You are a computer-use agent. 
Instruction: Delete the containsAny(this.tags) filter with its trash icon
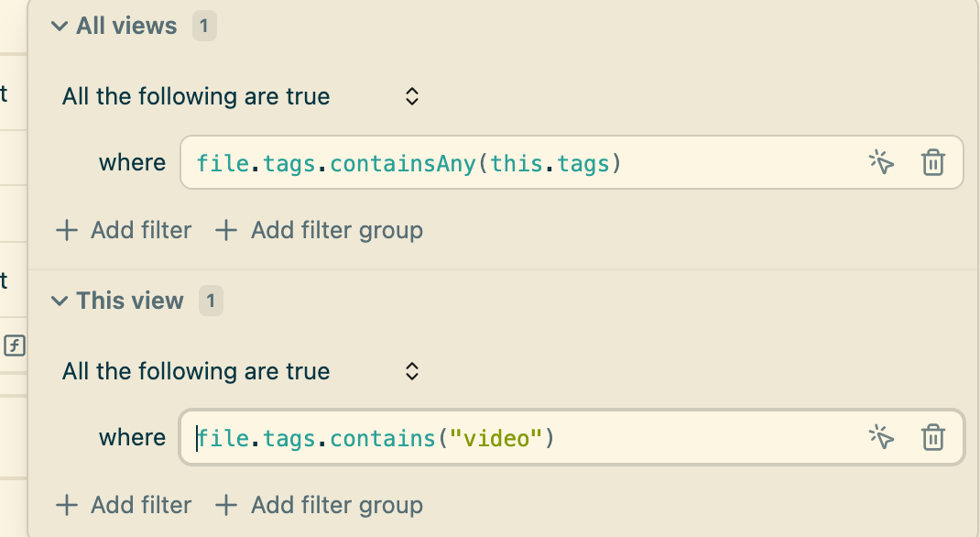(932, 163)
